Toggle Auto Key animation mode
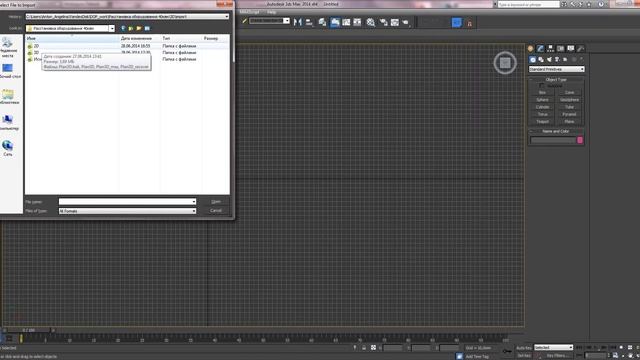This screenshot has height=360, width=640. click(x=524, y=348)
